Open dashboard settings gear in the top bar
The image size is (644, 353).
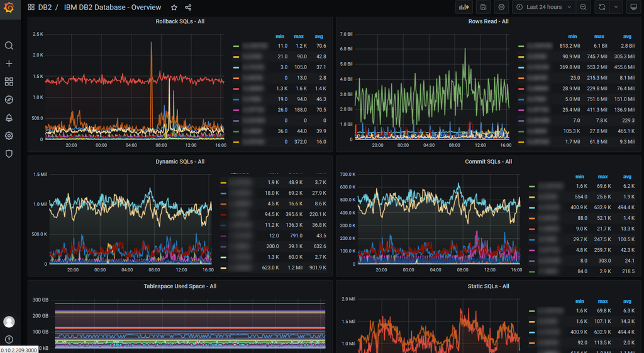coord(501,7)
